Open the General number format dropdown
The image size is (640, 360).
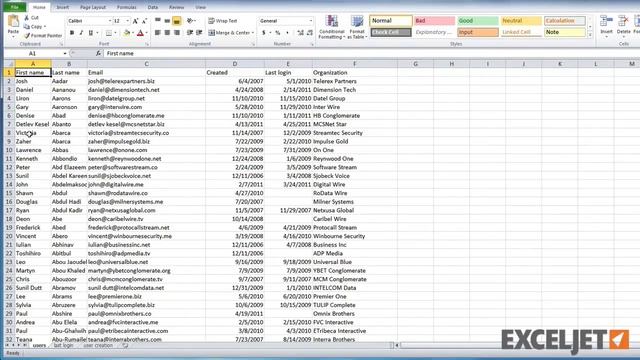click(x=310, y=21)
